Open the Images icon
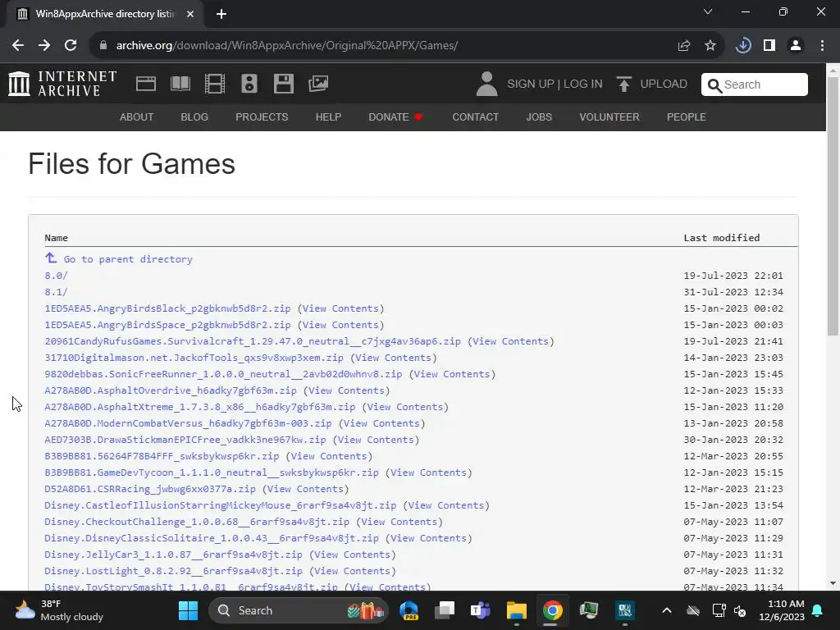Screen dimensions: 840x630 [318, 84]
